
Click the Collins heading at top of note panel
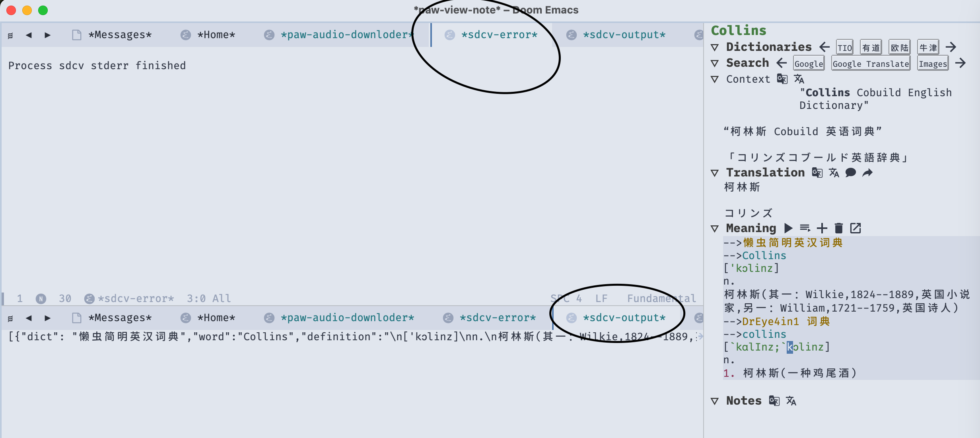[739, 30]
